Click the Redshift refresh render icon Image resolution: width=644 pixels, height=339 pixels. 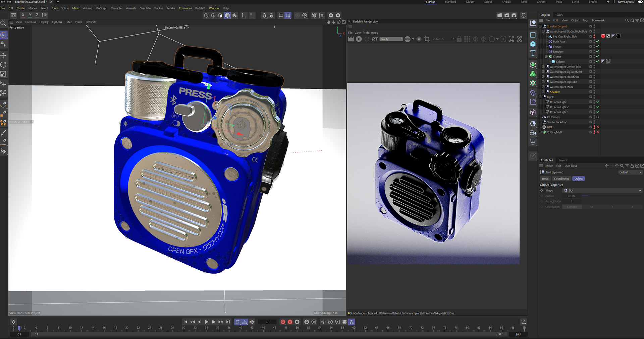[x=367, y=39]
